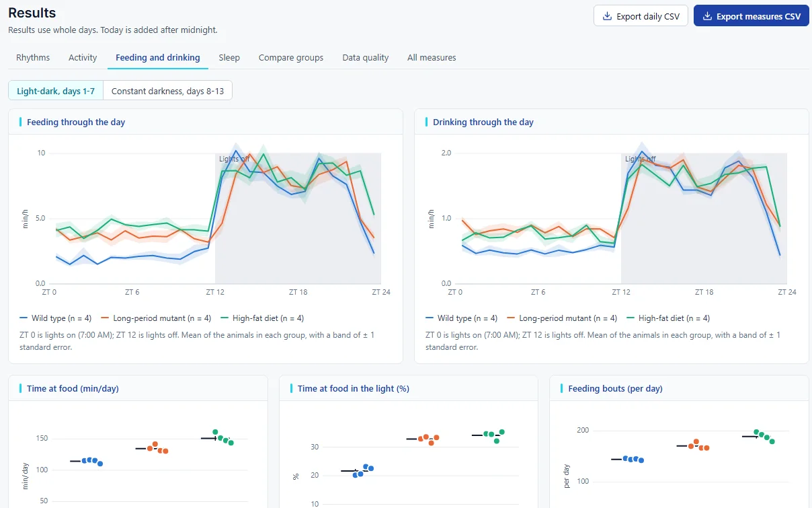Toggle Long-period mutant in drinking chart legend
812x508 pixels.
pyautogui.click(x=562, y=318)
